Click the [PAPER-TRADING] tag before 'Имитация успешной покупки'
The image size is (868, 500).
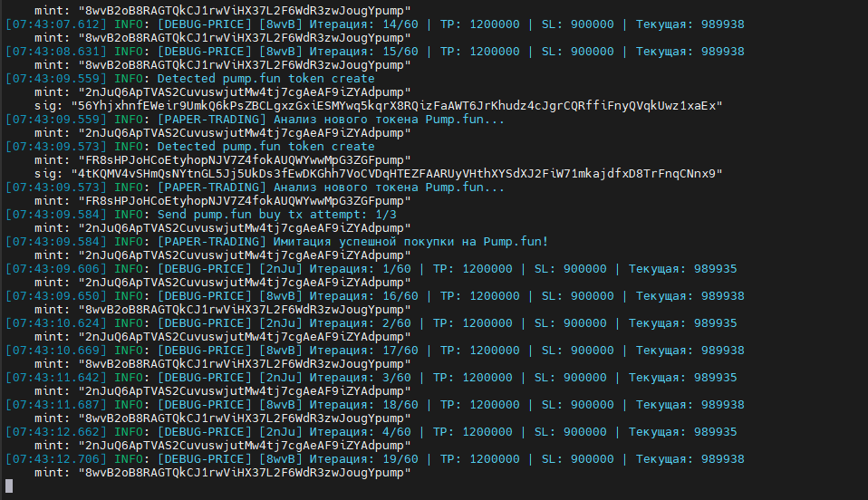(212, 242)
